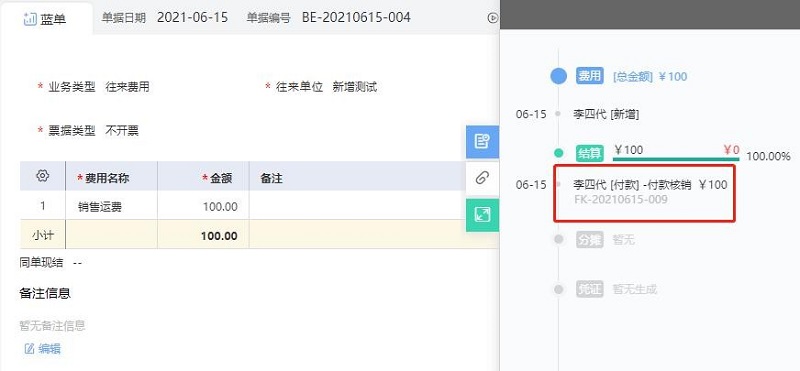The height and width of the screenshot is (371, 800).
Task: Click the paperclip attachment icon
Action: coord(482,178)
